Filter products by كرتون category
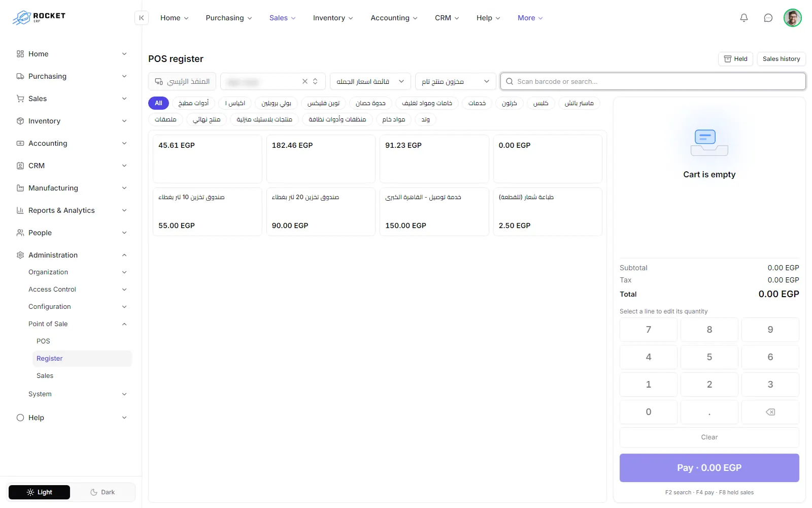The height and width of the screenshot is (508, 812). point(510,103)
